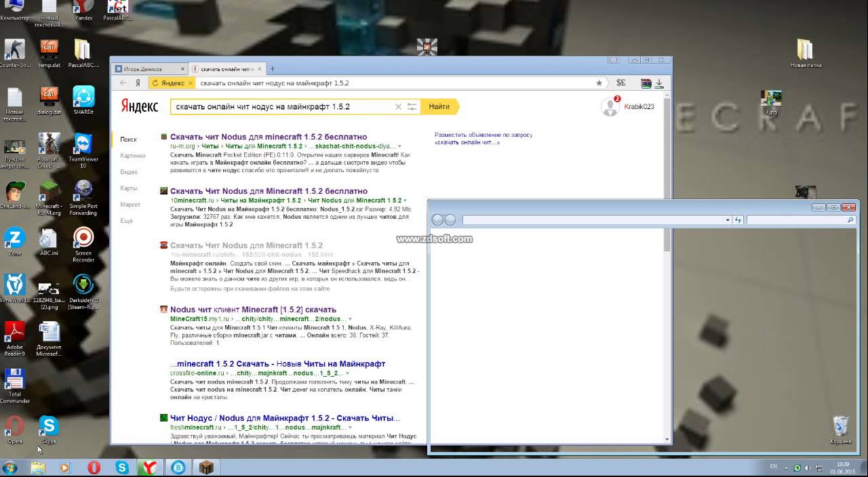Open Krabik023 user avatar
The width and height of the screenshot is (868, 477).
click(610, 106)
